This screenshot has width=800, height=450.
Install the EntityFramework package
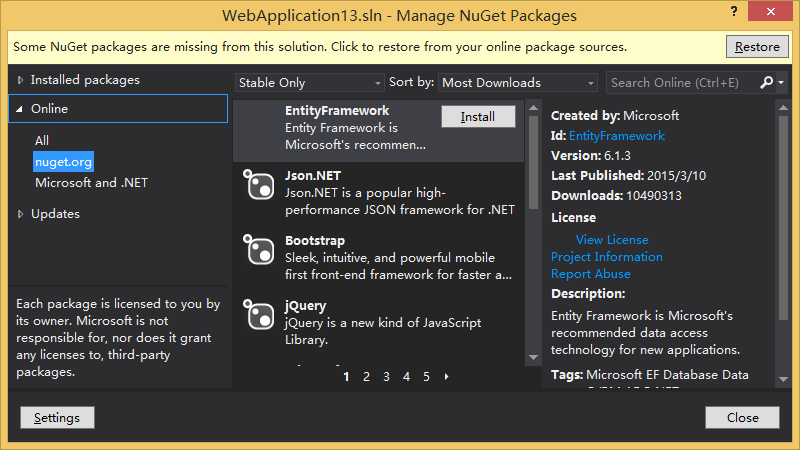click(478, 117)
